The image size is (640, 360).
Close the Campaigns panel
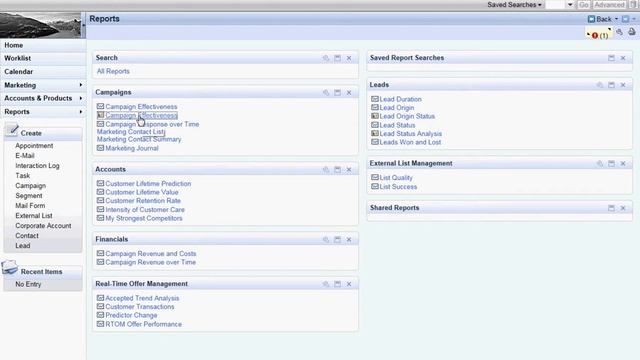point(349,93)
